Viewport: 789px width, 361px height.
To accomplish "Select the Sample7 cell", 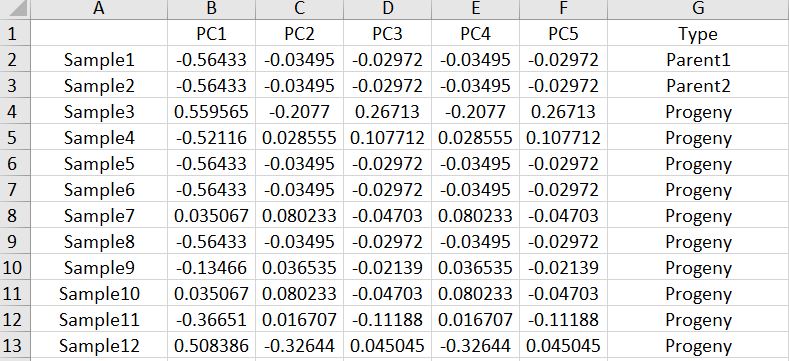I will coord(99,216).
